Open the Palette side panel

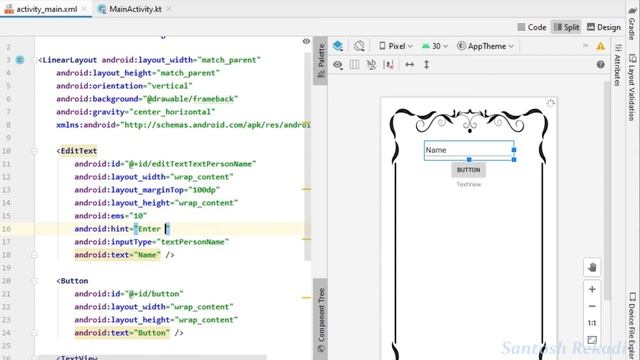click(320, 60)
